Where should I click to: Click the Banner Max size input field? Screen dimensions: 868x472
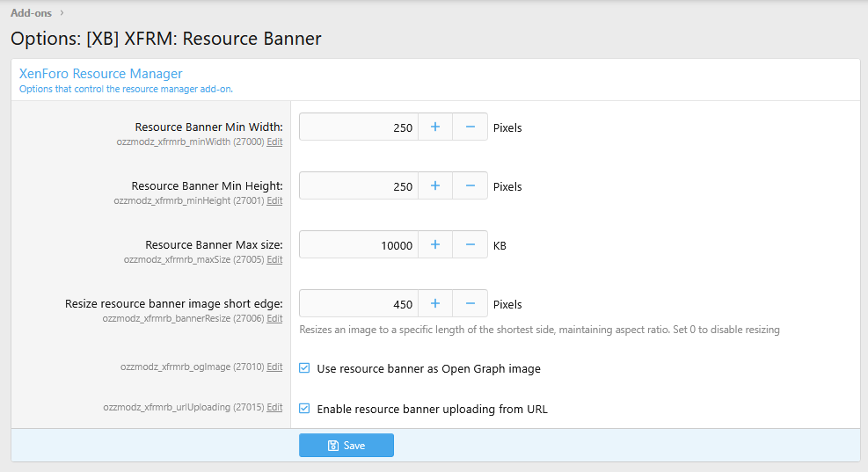coord(358,245)
